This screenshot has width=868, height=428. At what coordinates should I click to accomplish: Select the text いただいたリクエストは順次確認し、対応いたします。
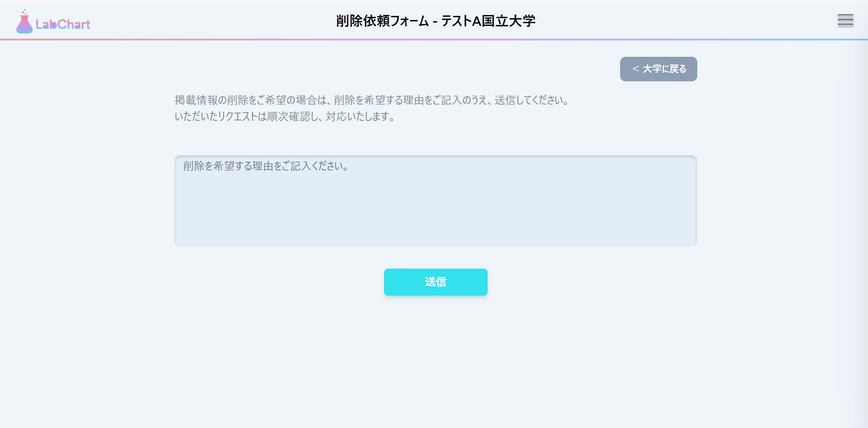[285, 116]
